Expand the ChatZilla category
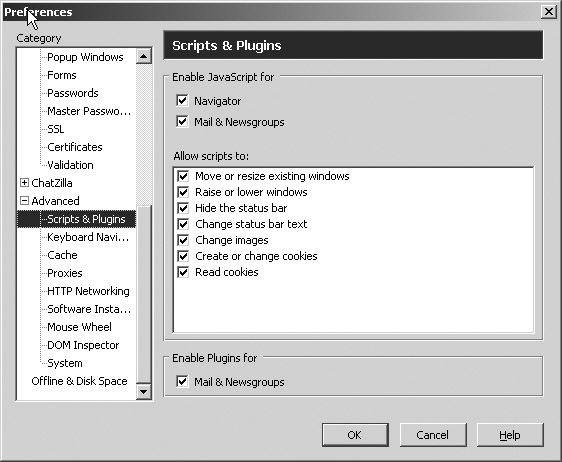562x462 pixels. 24,183
